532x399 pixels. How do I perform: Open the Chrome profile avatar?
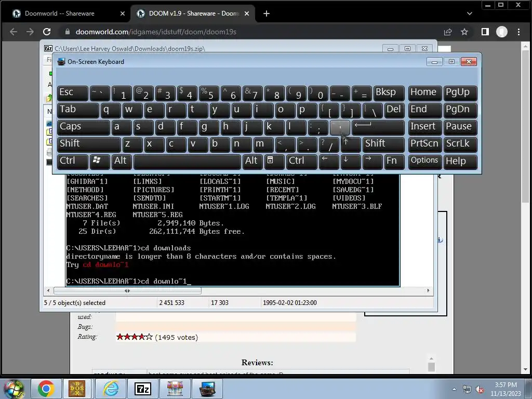[x=502, y=32]
